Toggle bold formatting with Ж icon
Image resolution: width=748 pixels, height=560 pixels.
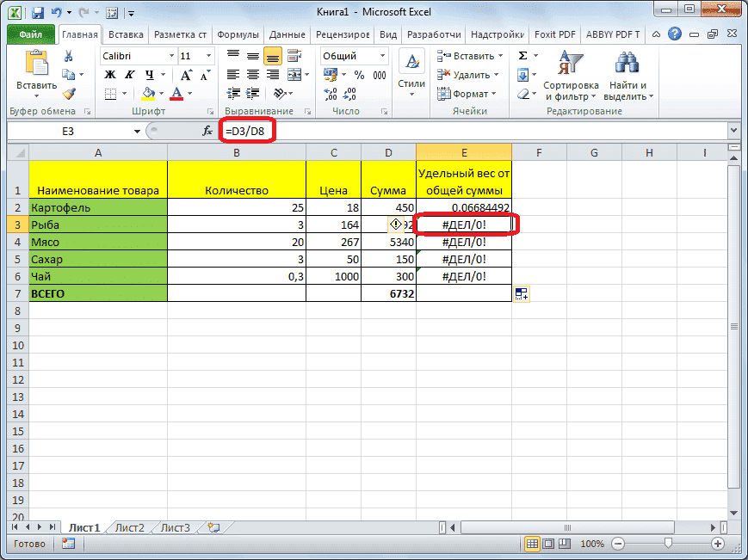109,73
